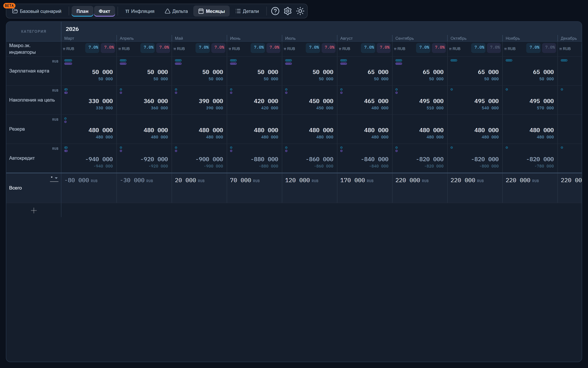Click the Сентябрь month column header
The height and width of the screenshot is (368, 588).
coord(405,38)
